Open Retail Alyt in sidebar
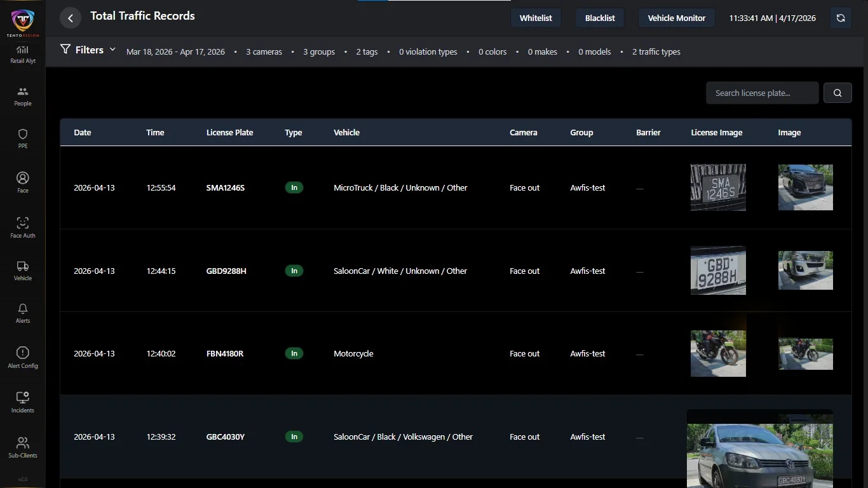Viewport: 868px width, 488px height. [x=22, y=55]
